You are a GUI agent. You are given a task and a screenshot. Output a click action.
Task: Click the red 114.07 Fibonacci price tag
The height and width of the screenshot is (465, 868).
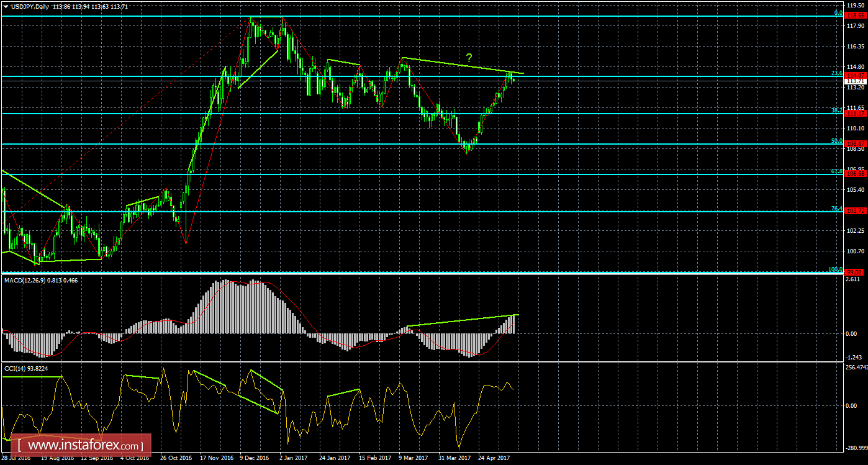[x=856, y=76]
